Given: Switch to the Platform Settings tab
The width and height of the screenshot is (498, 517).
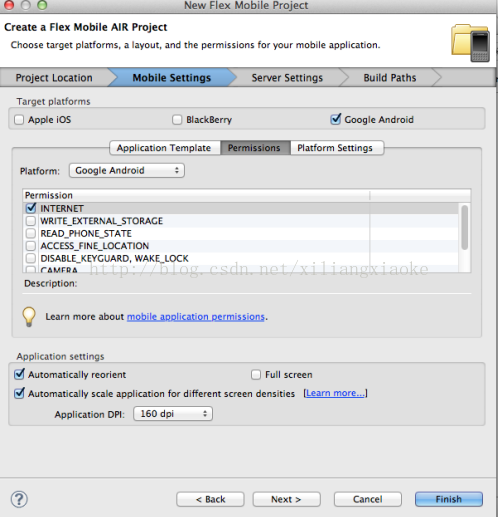Looking at the screenshot, I should pyautogui.click(x=337, y=148).
